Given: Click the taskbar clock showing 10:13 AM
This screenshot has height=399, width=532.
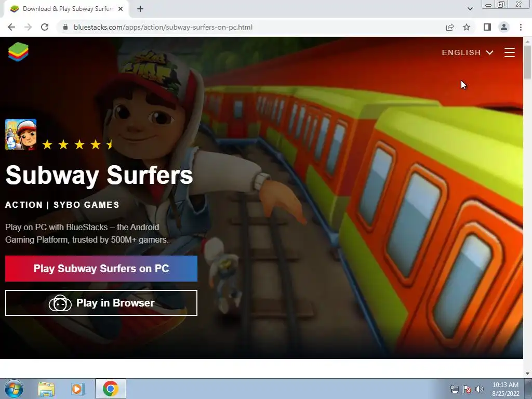Looking at the screenshot, I should 506,389.
